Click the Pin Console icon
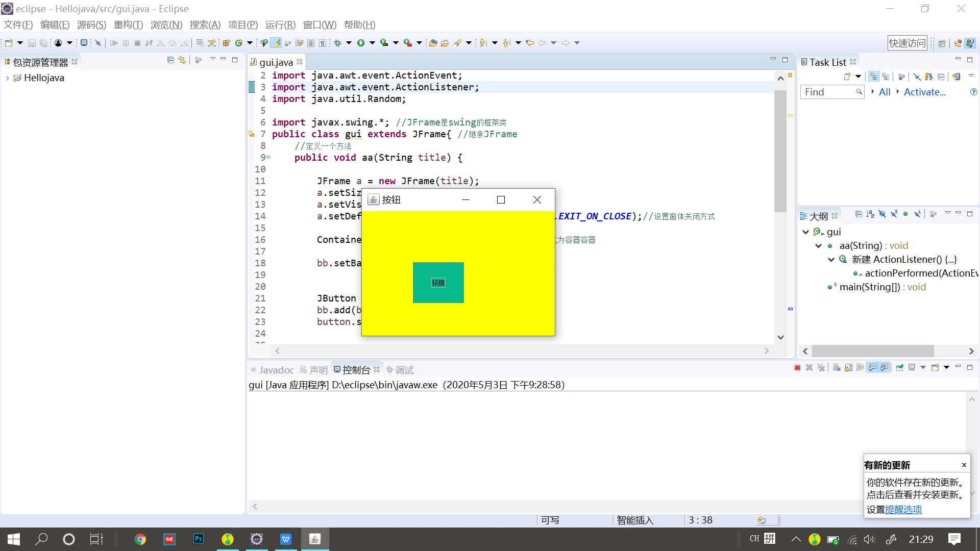Screen dimensions: 980x551 [x=899, y=367]
